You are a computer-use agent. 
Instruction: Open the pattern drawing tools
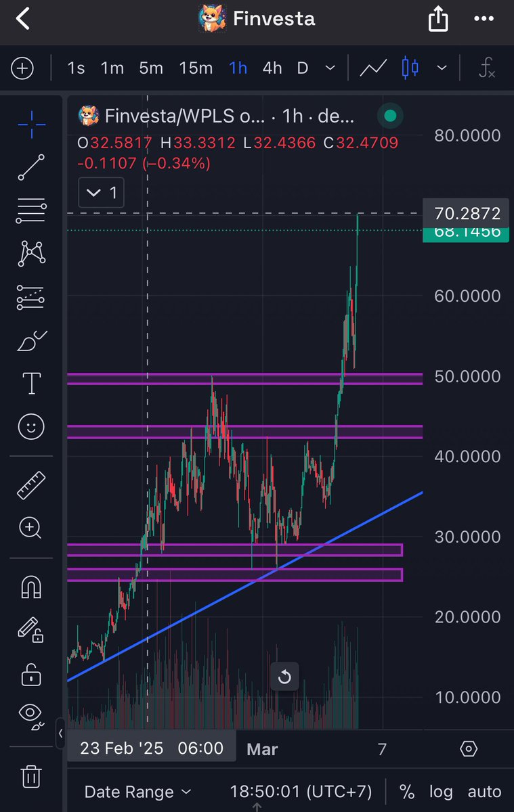(x=31, y=253)
